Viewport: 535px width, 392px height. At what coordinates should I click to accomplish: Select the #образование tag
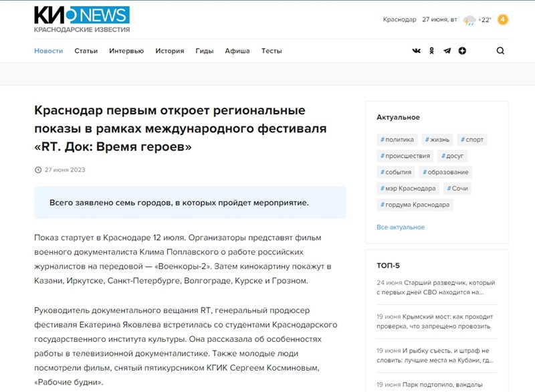(x=445, y=173)
